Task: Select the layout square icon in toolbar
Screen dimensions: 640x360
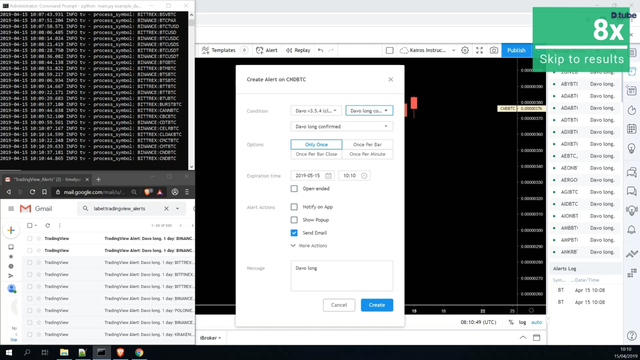Action: point(389,50)
